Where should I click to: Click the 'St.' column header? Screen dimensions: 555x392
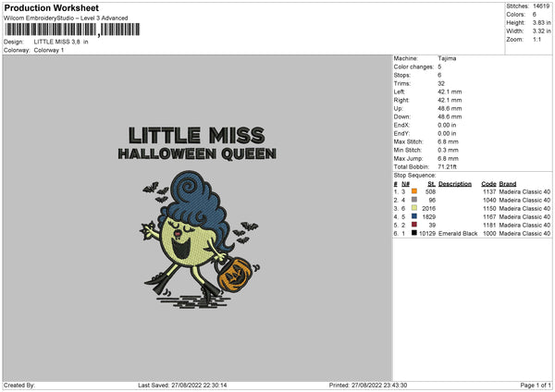431,184
